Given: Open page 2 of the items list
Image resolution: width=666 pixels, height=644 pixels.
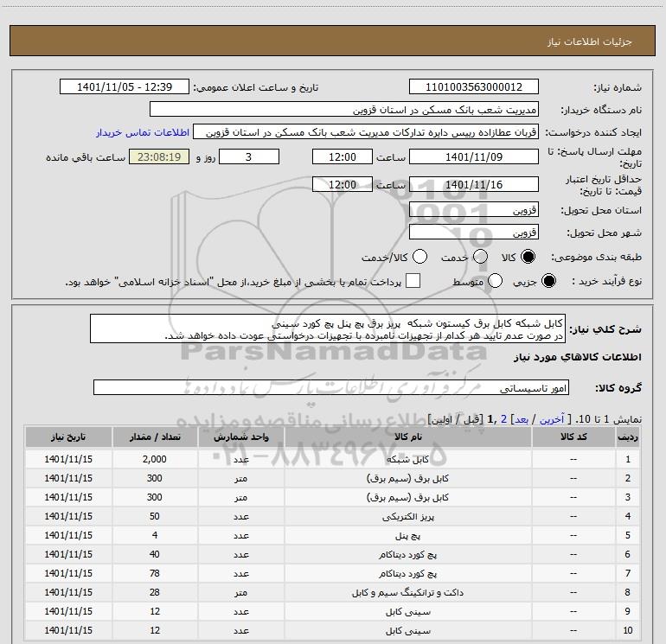Looking at the screenshot, I should pos(503,419).
